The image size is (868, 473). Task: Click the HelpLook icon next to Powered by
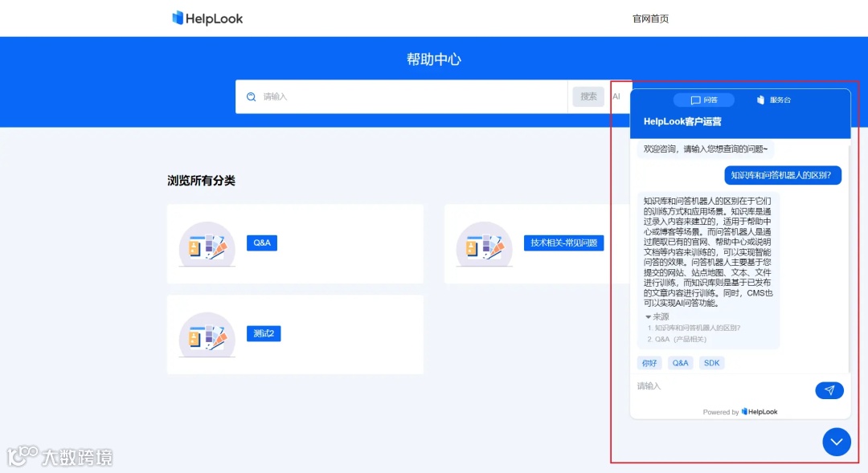coord(744,411)
